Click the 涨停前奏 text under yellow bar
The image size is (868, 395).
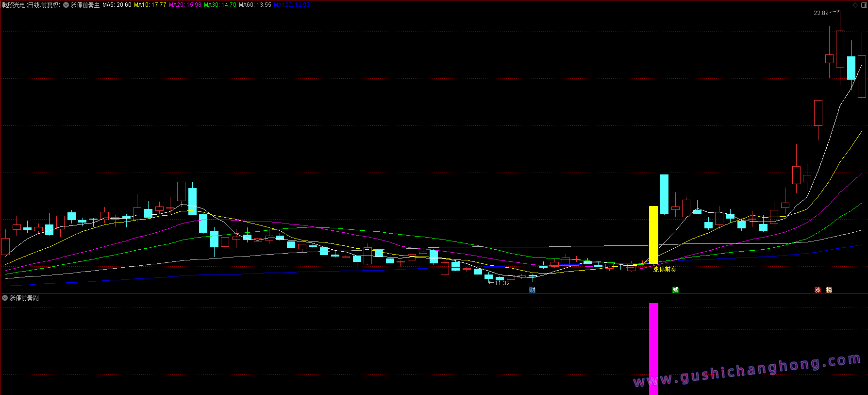665,269
